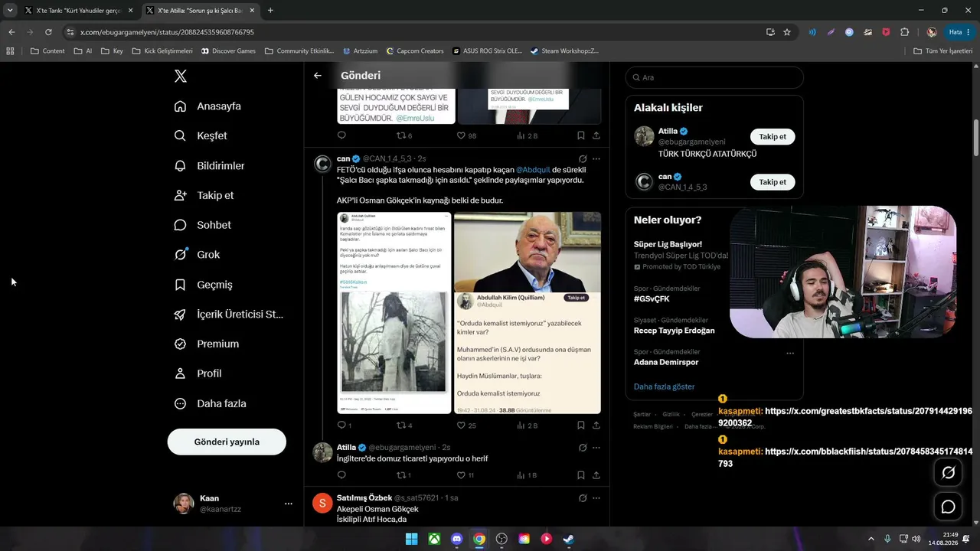
Task: Open the Şalcı Bacı tweet screenshot image
Action: click(394, 313)
